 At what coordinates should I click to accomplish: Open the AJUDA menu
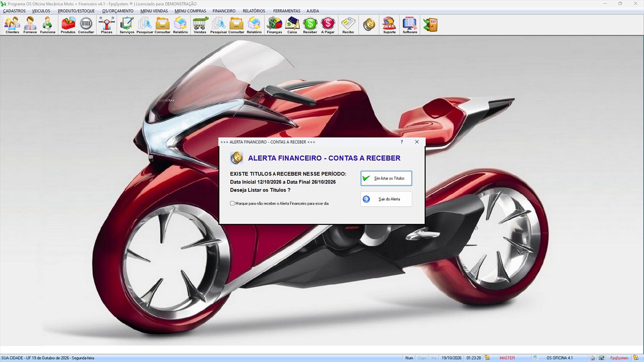(313, 11)
